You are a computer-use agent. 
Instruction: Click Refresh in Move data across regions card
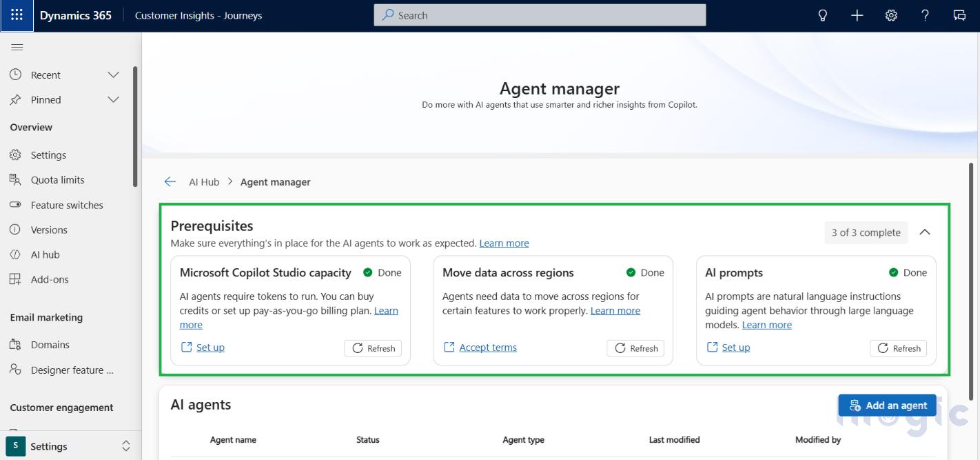[635, 348]
